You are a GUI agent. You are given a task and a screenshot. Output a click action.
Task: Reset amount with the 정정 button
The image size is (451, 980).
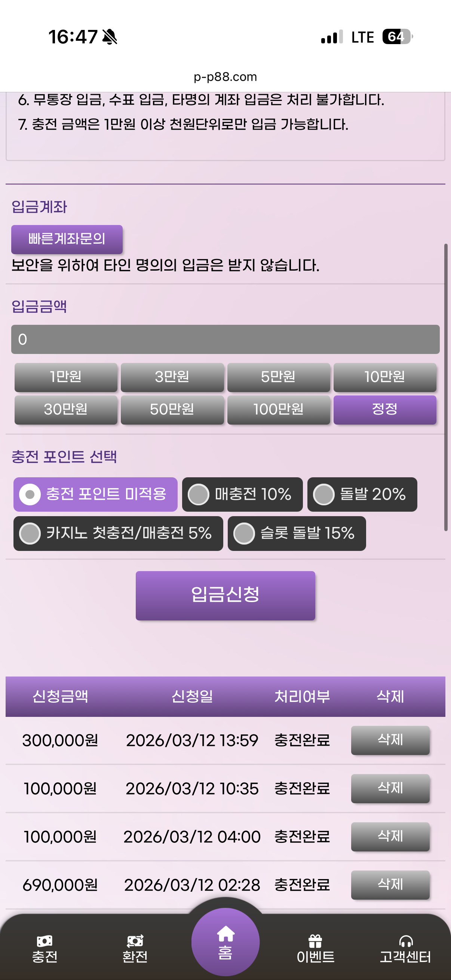coord(385,409)
